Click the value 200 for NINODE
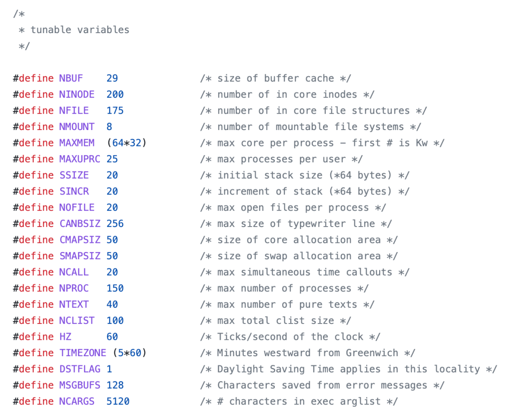 [x=115, y=95]
